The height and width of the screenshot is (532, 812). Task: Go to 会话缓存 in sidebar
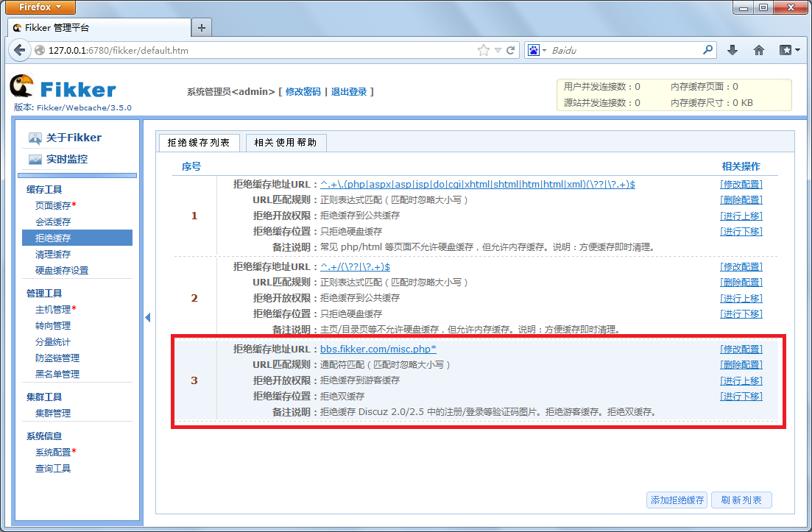[x=53, y=222]
